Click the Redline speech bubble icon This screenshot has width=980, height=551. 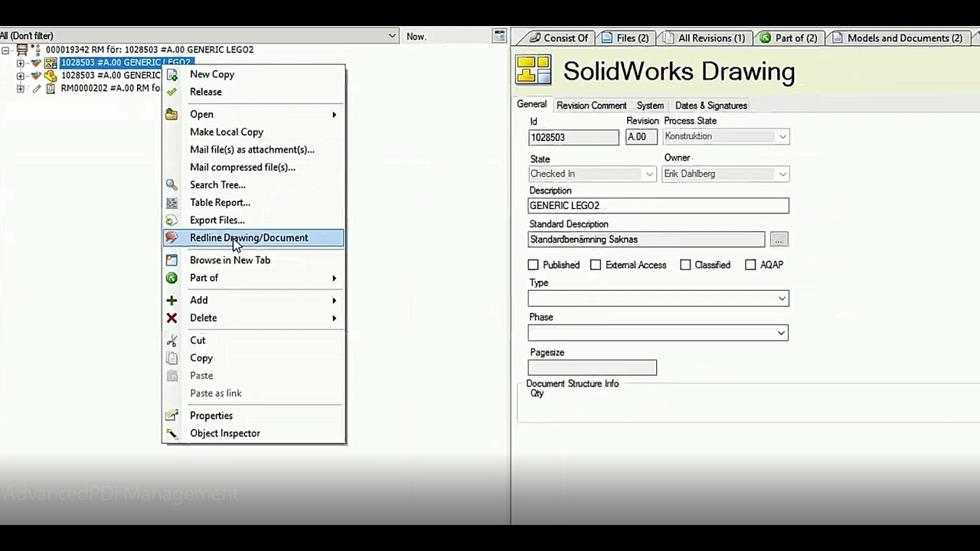pos(172,237)
